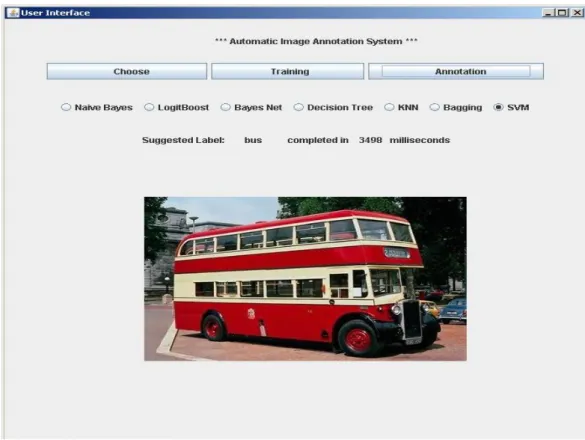This screenshot has height=440, width=585.
Task: Click the Java icon in title bar
Action: pyautogui.click(x=13, y=13)
